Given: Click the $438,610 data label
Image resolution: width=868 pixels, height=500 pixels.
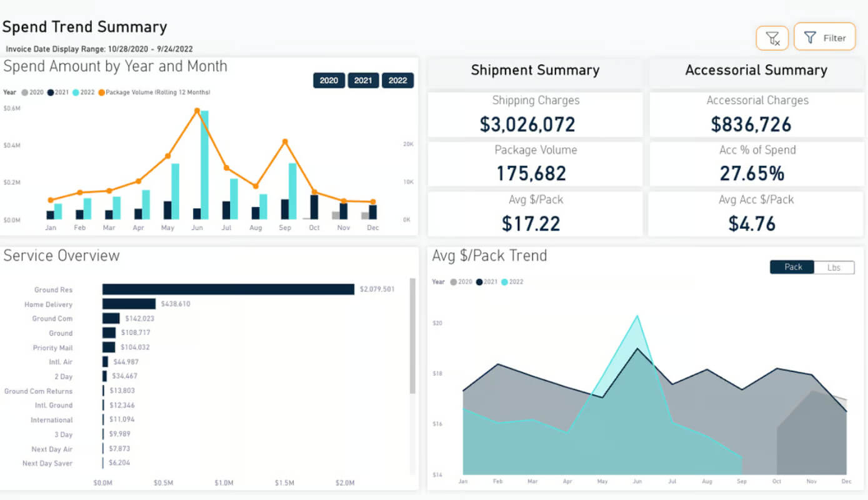Looking at the screenshot, I should pyautogui.click(x=176, y=304).
